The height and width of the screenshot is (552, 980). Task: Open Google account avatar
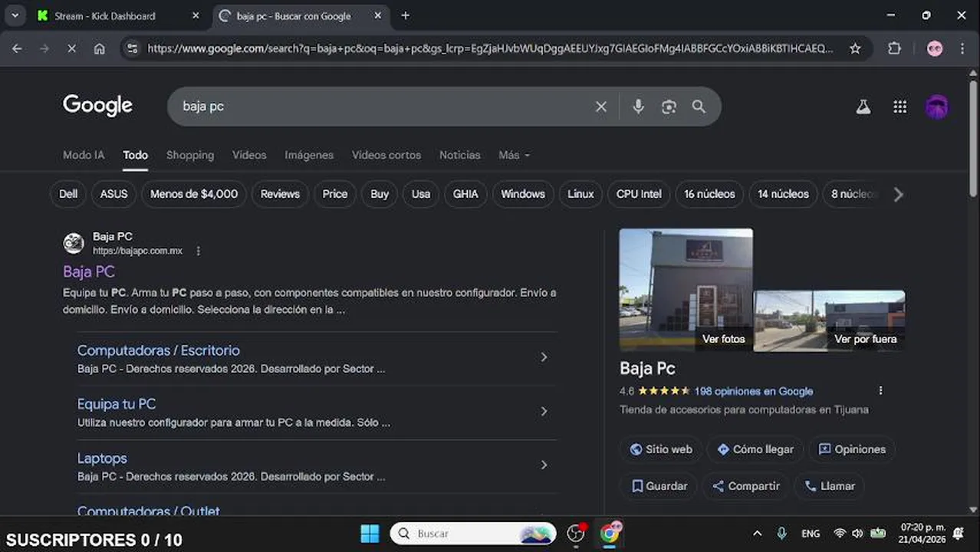point(936,107)
